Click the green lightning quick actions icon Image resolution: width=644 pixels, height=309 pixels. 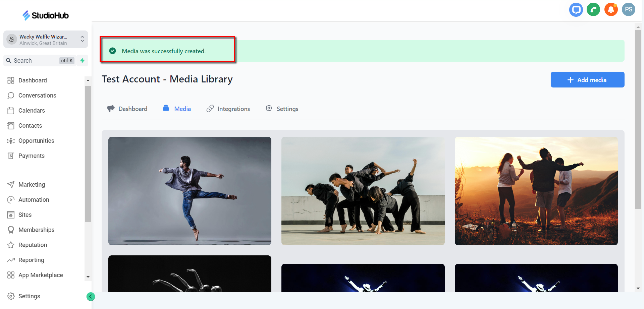82,61
